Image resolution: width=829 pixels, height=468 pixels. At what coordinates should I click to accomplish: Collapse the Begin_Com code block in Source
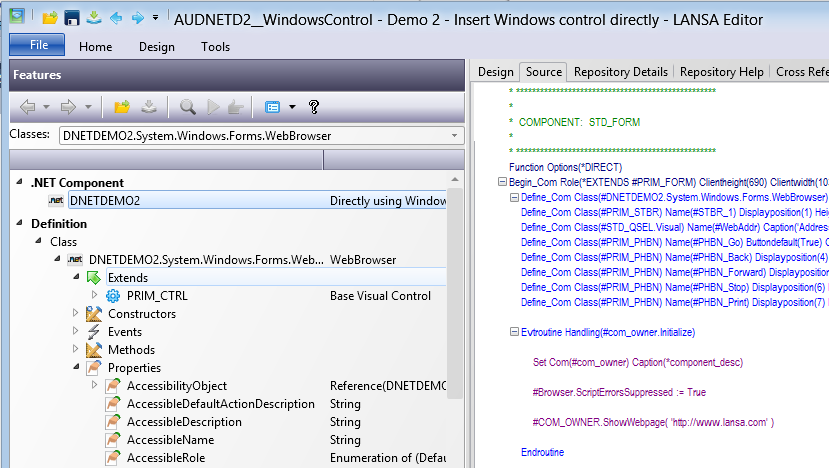point(502,182)
